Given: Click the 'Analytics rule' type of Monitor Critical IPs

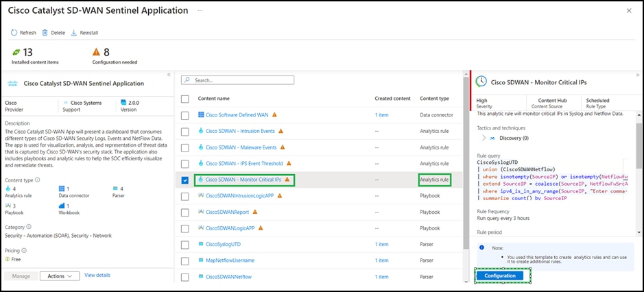Looking at the screenshot, I should (x=434, y=180).
